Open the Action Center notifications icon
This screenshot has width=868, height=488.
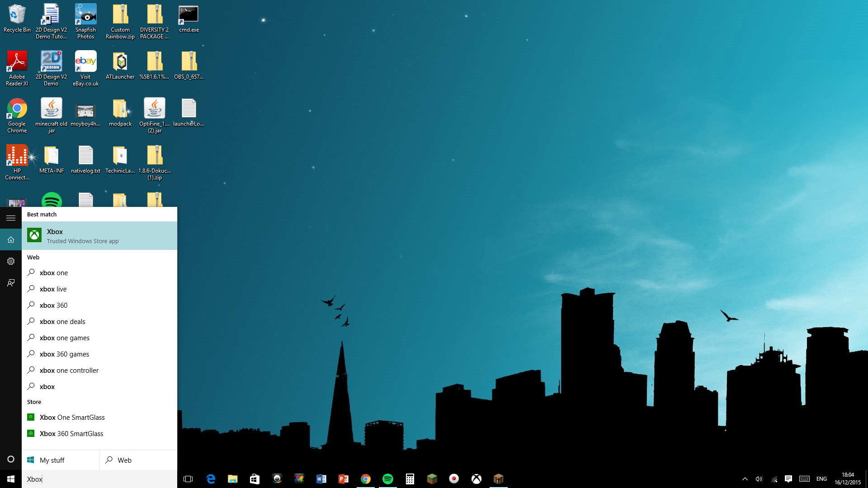[788, 479]
